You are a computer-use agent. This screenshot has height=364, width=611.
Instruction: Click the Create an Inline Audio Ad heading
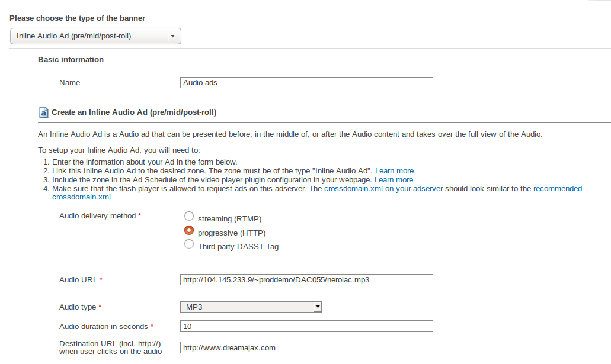[x=134, y=112]
